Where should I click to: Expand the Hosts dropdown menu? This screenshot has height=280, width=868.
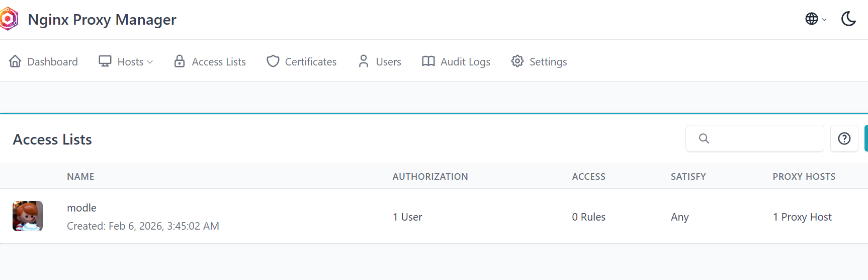point(126,61)
